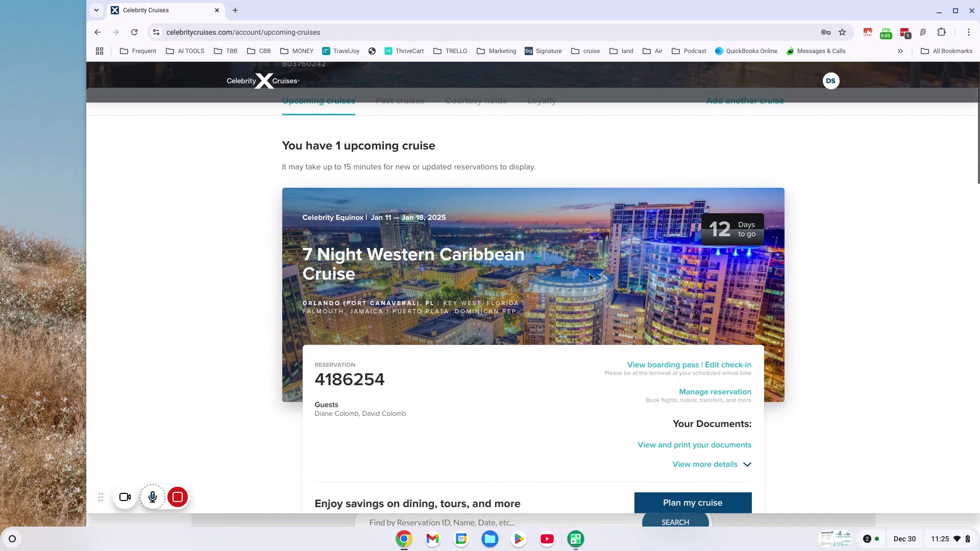
Task: Open the site information icon in address bar
Action: (x=156, y=32)
